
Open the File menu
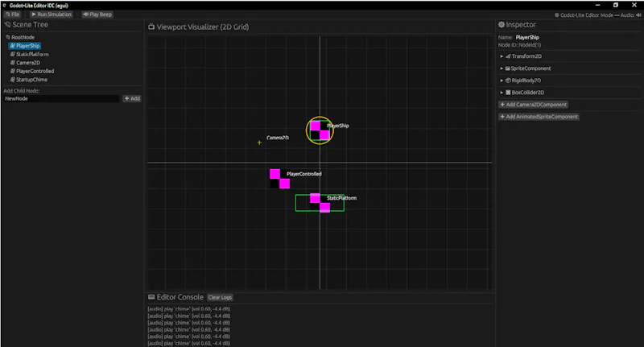(12, 14)
